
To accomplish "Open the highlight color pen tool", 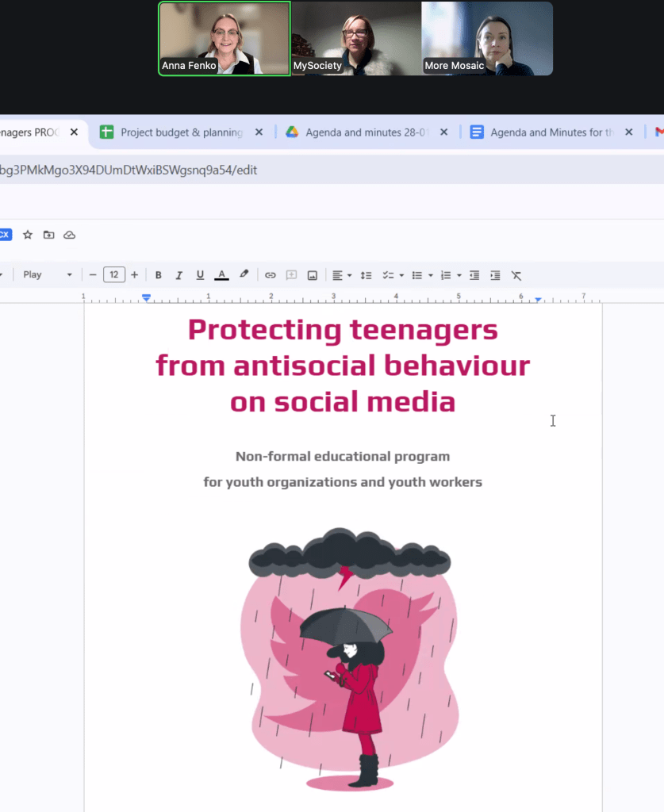I will coord(244,275).
